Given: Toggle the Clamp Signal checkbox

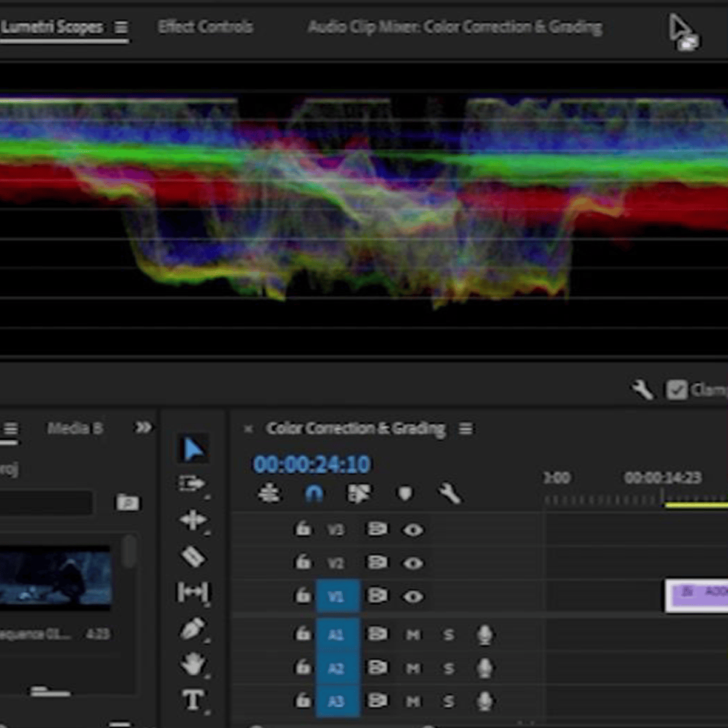Looking at the screenshot, I should 676,389.
